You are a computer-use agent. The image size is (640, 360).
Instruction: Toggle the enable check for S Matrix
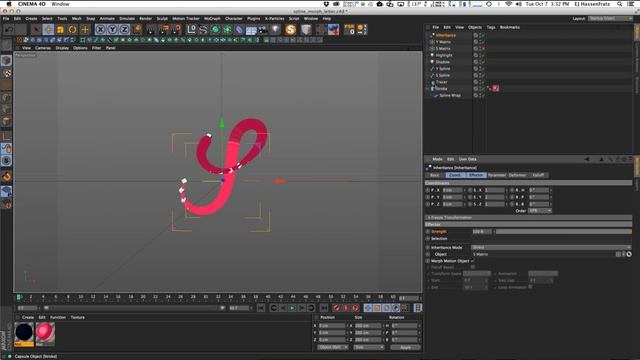(x=484, y=49)
